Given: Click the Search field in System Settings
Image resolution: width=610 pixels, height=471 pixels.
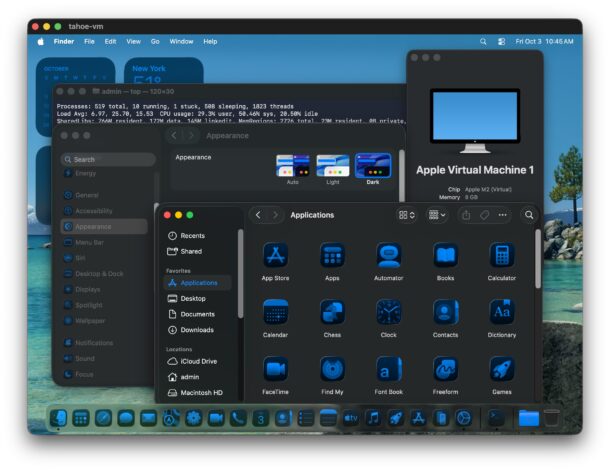Looking at the screenshot, I should point(108,159).
